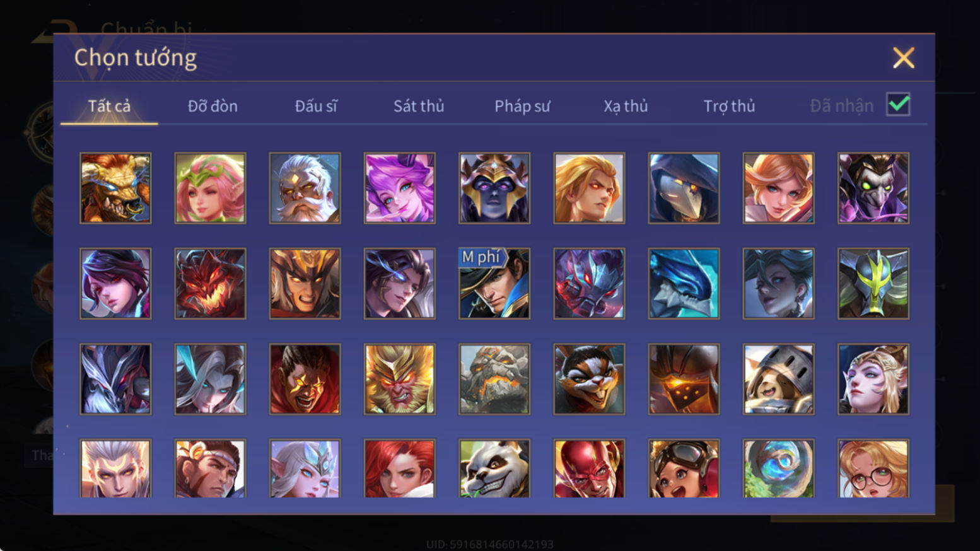Show the 'Xạ thủ' hero category
The width and height of the screenshot is (980, 551).
coord(626,106)
